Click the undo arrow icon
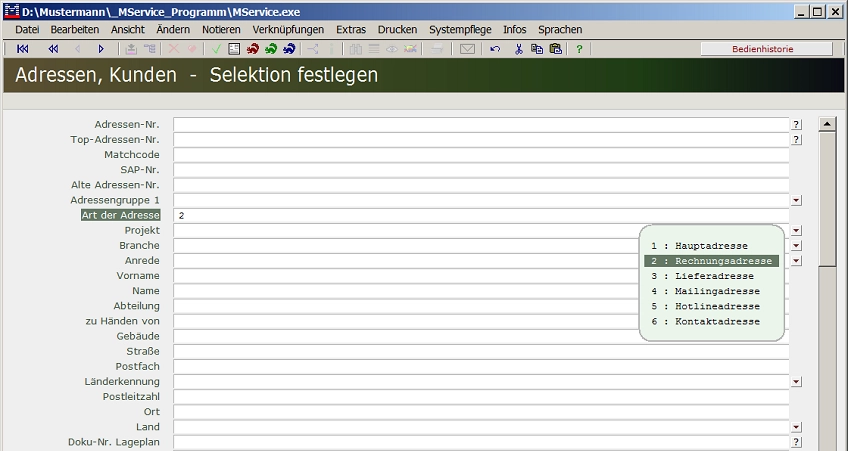The width and height of the screenshot is (848, 451). pyautogui.click(x=495, y=49)
